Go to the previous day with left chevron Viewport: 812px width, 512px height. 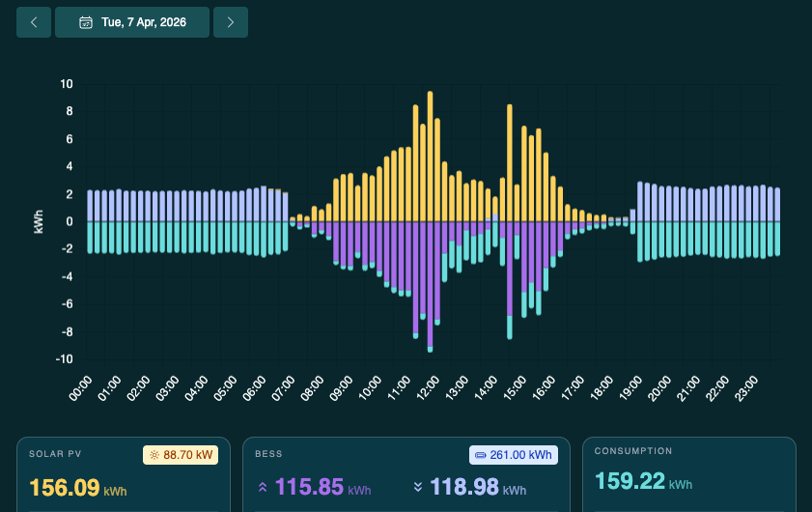(x=34, y=22)
